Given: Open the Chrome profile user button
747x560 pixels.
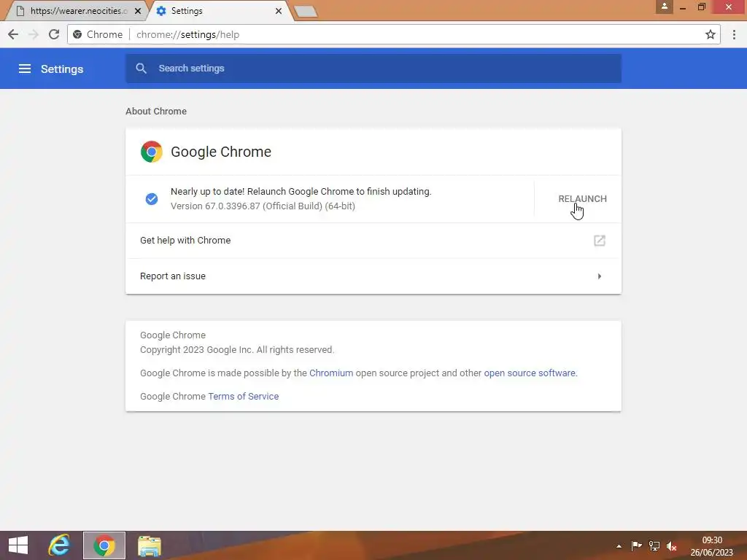Looking at the screenshot, I should click(664, 7).
